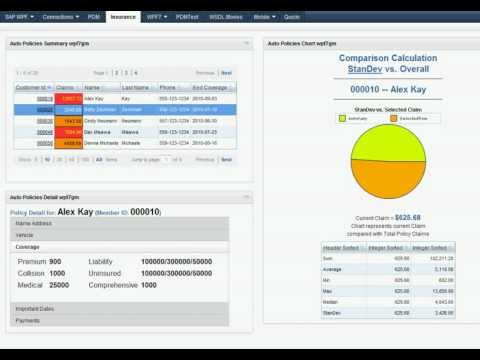This screenshot has width=480, height=360.
Task: Click Previous above the summary table
Action: tap(205, 73)
